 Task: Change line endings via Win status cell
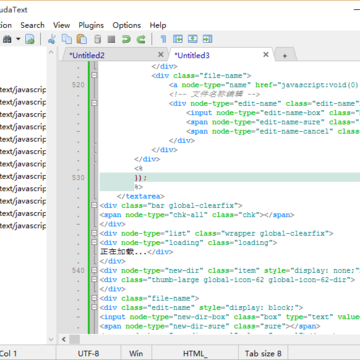pos(136,353)
